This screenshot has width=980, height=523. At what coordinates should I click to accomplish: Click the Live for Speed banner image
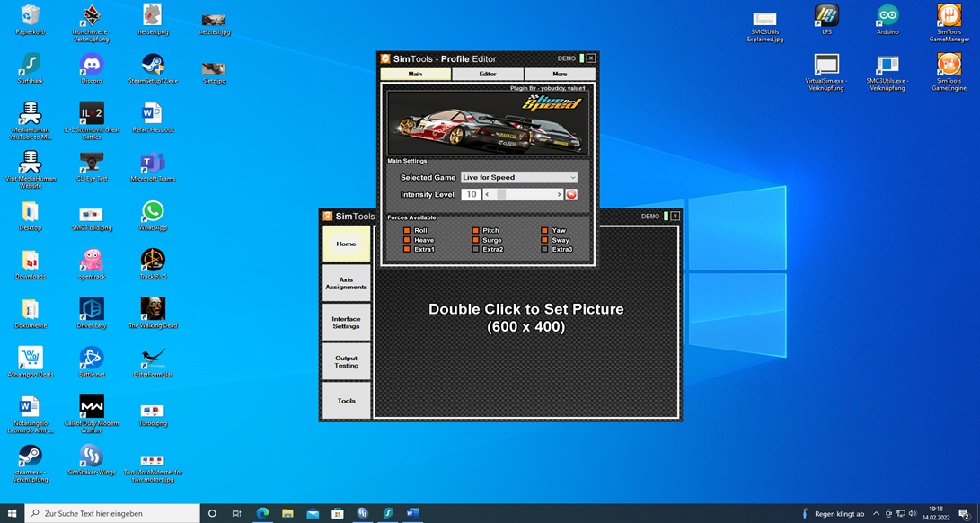click(x=488, y=123)
